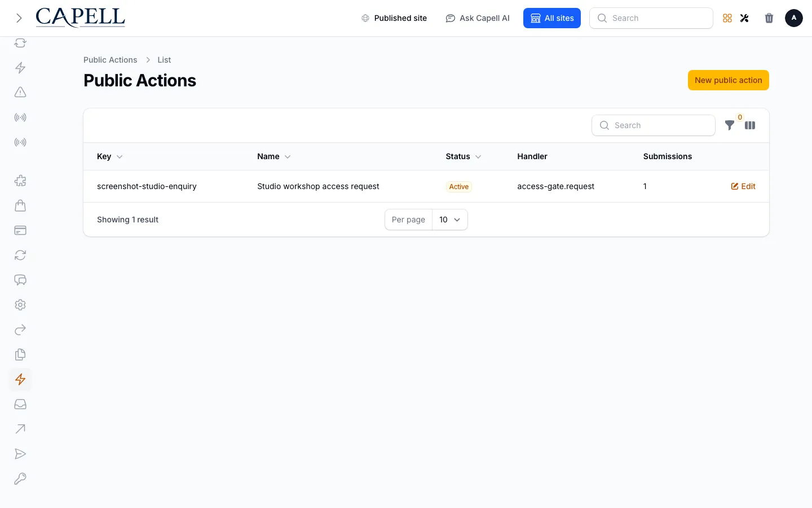
Task: Toggle table columns with the columns icon
Action: pos(750,125)
